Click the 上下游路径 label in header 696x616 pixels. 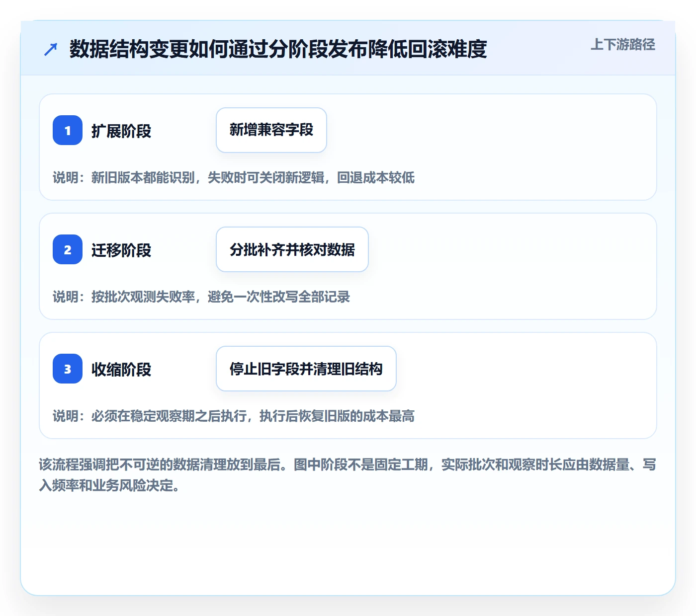(x=623, y=44)
